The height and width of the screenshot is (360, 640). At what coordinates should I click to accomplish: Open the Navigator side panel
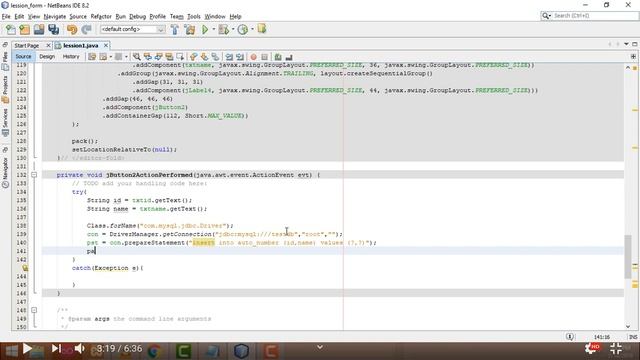point(5,173)
